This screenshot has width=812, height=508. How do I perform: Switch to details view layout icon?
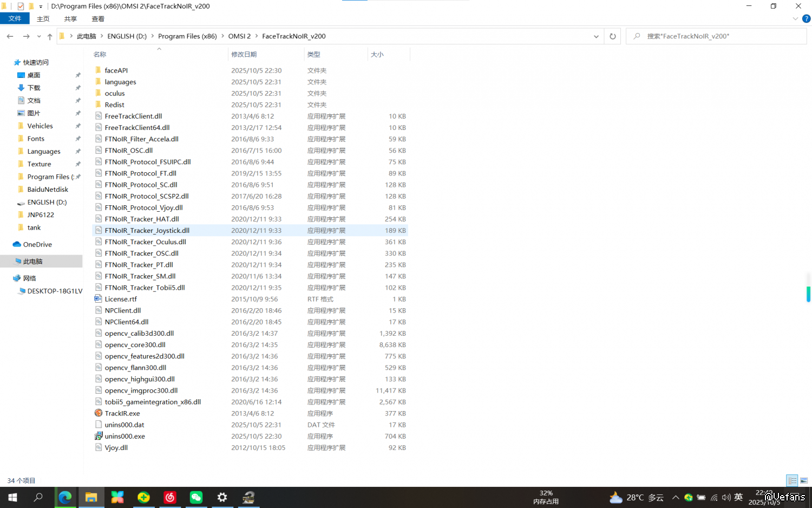point(793,480)
